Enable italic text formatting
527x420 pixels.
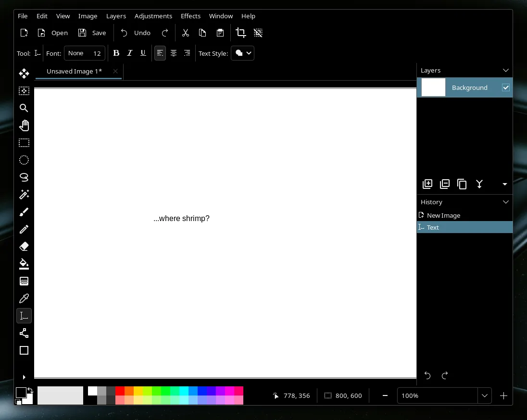(129, 53)
